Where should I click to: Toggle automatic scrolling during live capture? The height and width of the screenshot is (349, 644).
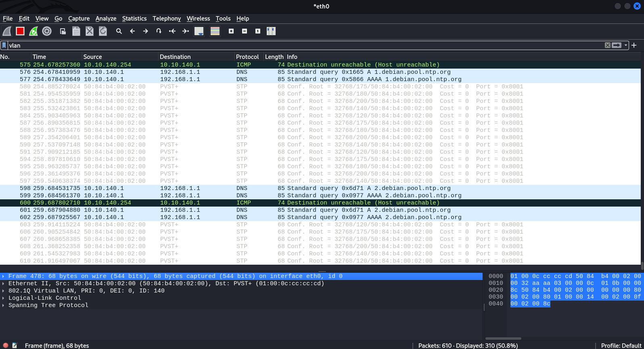(x=199, y=31)
